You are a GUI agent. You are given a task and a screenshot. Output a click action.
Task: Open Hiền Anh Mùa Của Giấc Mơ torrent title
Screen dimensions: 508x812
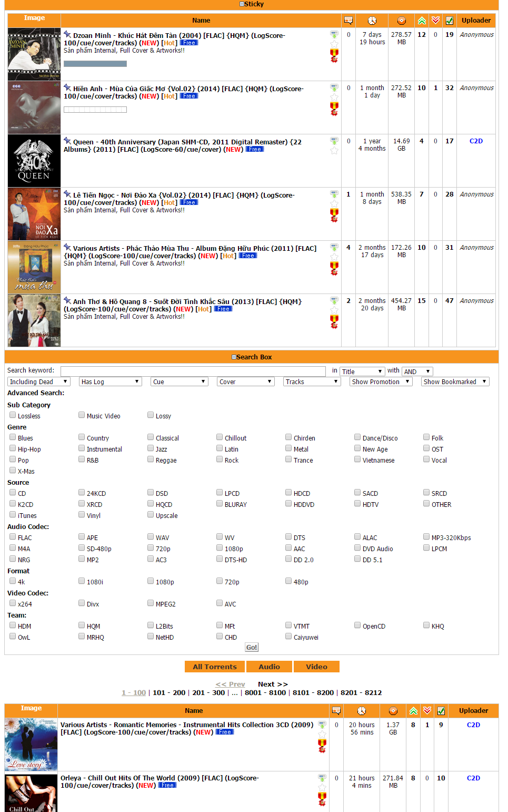tap(184, 93)
